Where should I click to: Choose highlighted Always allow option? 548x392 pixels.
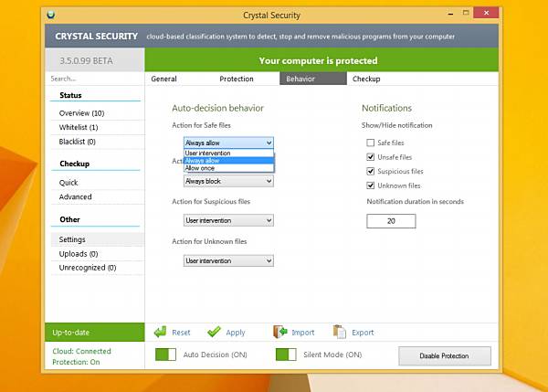click(228, 161)
